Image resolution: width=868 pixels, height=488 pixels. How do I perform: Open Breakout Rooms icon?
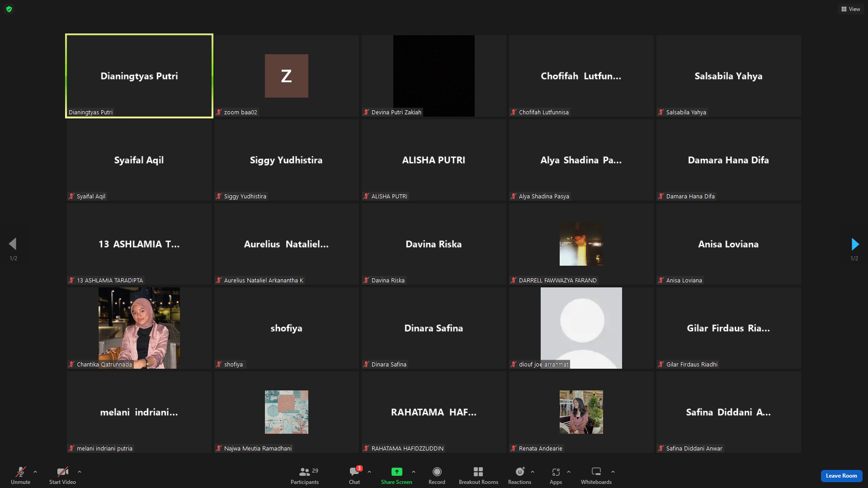click(x=478, y=472)
